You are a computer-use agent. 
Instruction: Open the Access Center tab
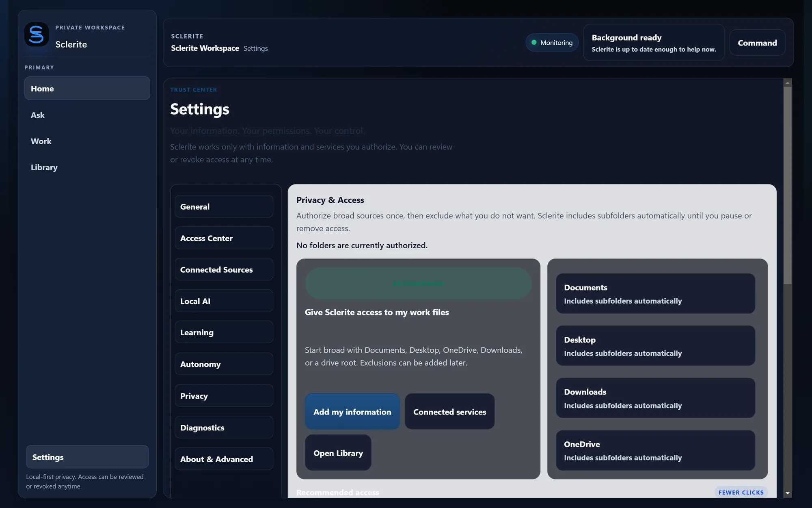pyautogui.click(x=224, y=238)
